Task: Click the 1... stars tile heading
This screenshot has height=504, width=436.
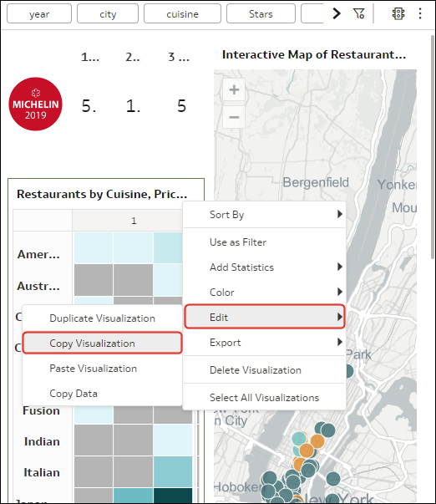Action: [x=90, y=57]
